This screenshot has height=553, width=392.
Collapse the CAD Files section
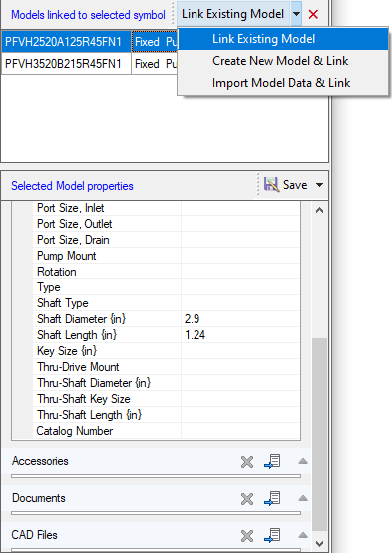click(303, 535)
